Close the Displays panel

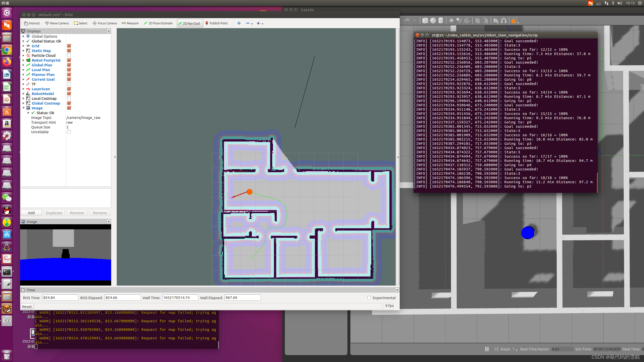coord(109,31)
